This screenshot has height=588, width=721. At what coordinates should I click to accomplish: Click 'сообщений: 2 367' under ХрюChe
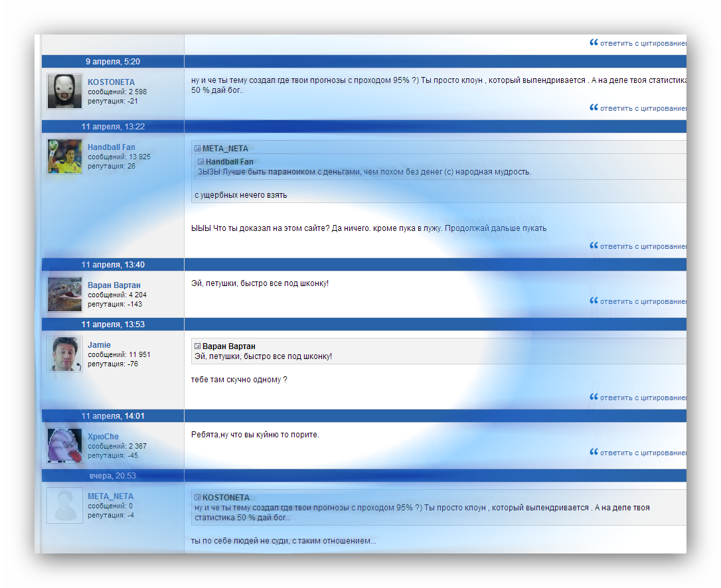pos(118,447)
